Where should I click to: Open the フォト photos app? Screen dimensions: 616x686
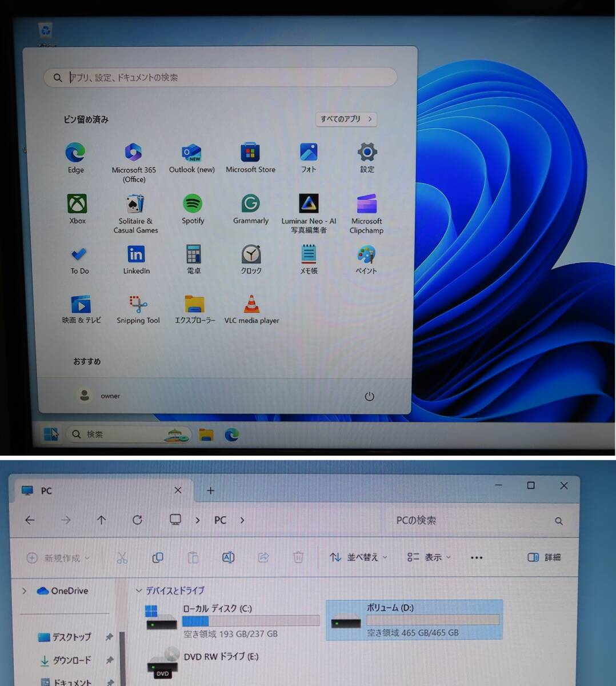309,158
